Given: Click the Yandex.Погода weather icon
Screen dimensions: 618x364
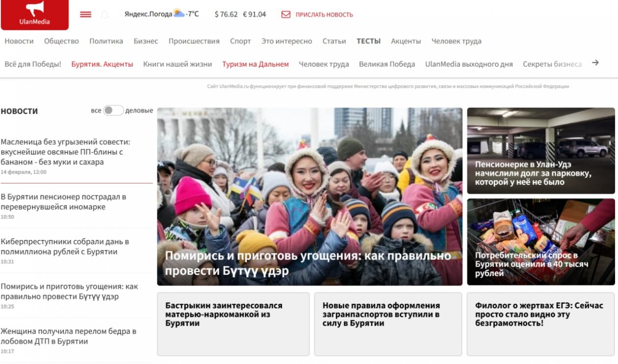Looking at the screenshot, I should pos(180,14).
